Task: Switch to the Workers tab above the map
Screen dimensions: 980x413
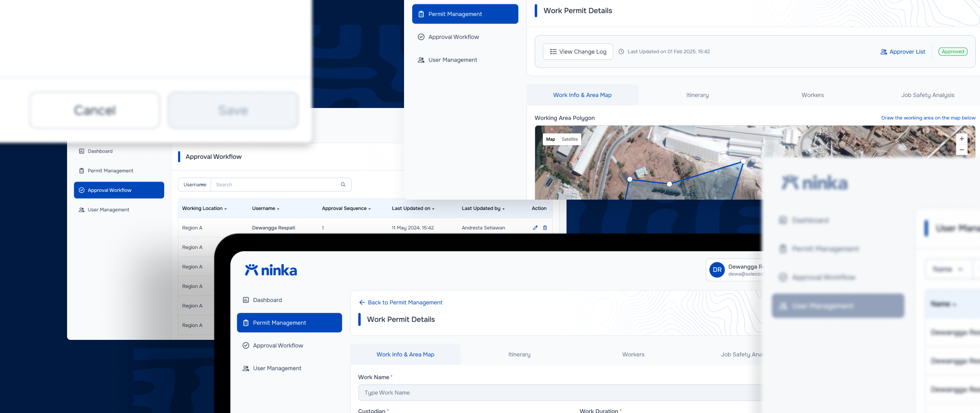Action: coord(812,95)
